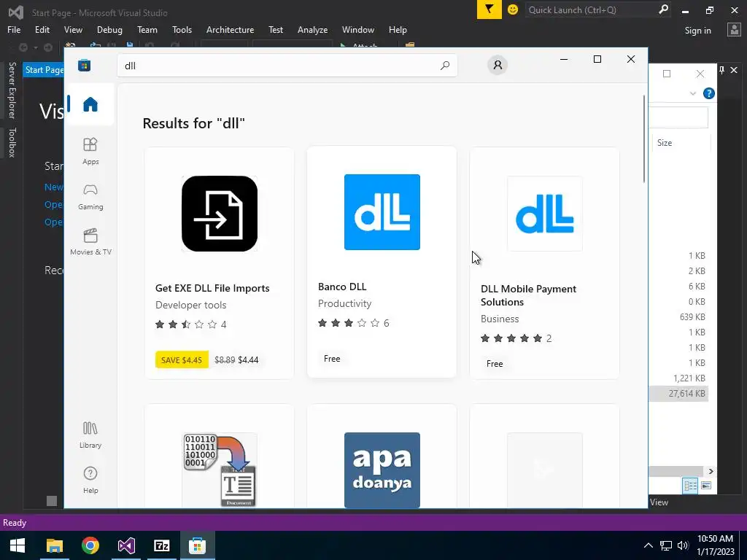Open Windows Start menu

[18, 545]
